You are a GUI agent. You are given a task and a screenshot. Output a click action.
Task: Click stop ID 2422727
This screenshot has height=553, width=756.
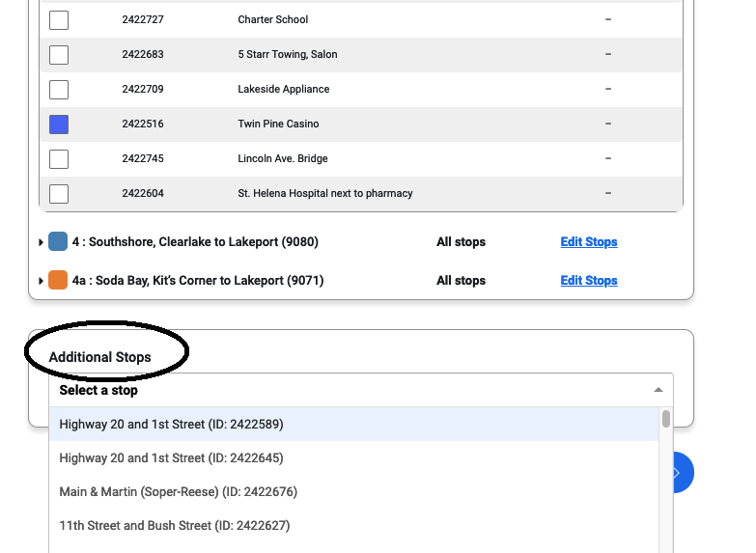[143, 19]
